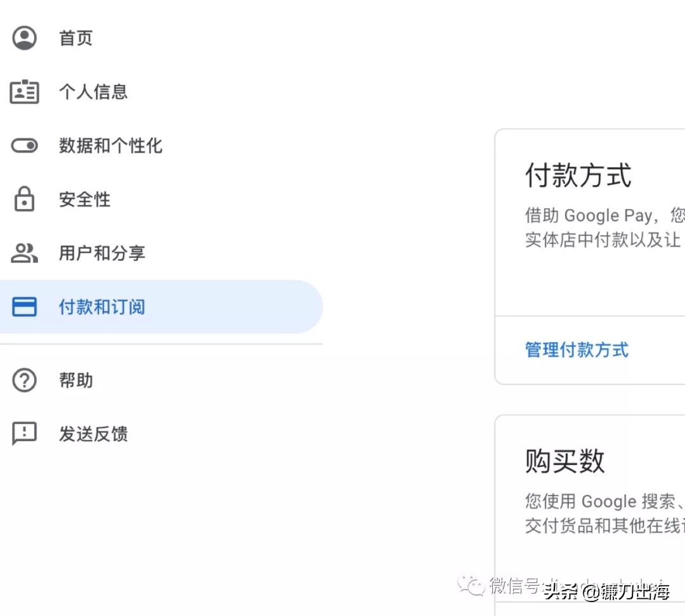Click the data and personalization toggle icon
Image resolution: width=685 pixels, height=616 pixels.
[24, 146]
